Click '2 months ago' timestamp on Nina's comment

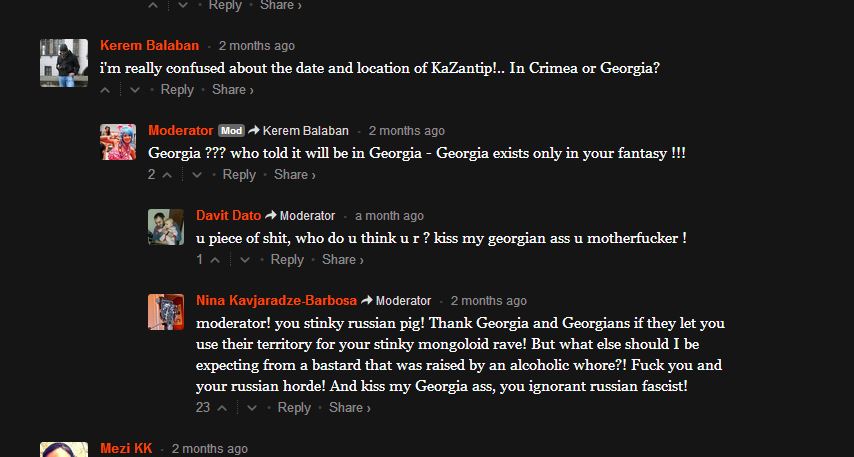(x=488, y=301)
